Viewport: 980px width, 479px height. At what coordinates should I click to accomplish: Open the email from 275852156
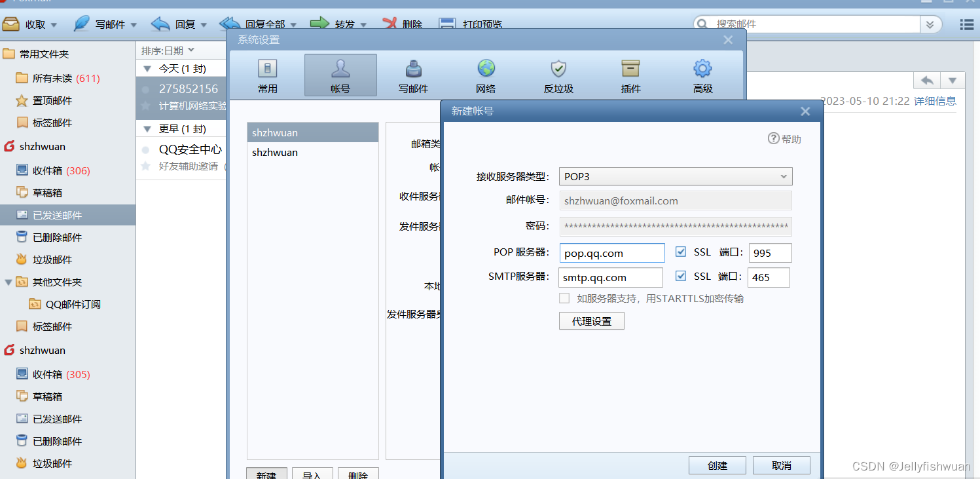[x=181, y=97]
